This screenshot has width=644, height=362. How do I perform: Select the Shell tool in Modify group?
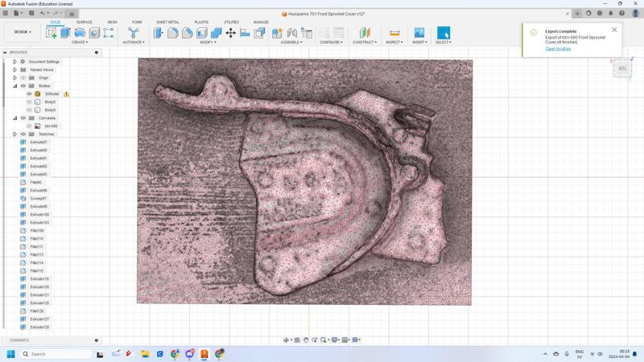pos(202,33)
